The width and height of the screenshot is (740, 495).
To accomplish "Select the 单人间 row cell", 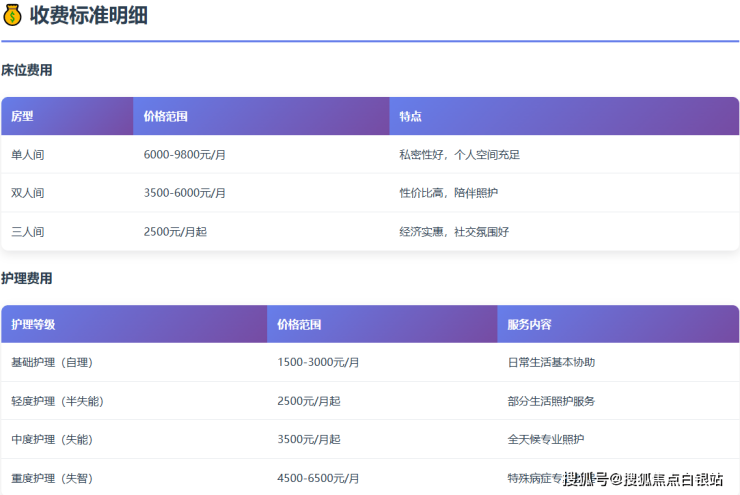I will [28, 155].
